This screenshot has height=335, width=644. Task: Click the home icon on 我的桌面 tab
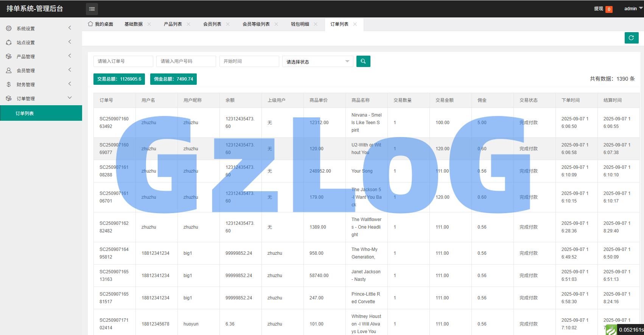pyautogui.click(x=90, y=24)
